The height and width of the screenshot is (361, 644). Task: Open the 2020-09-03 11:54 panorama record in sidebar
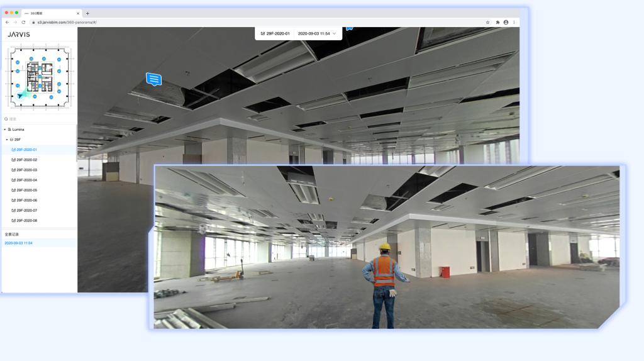click(39, 243)
